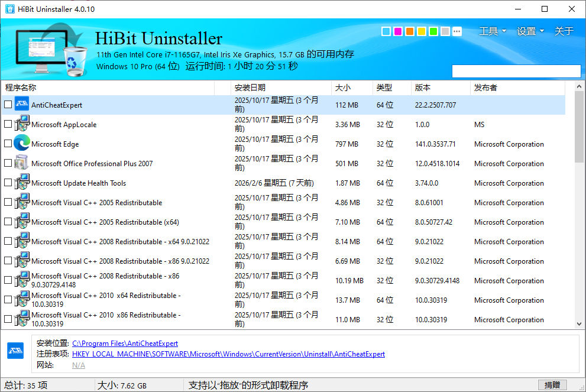Viewport: 586px width, 392px height.
Task: Click the Microsoft Office Professional Plus 2007 icon
Action: point(22,163)
